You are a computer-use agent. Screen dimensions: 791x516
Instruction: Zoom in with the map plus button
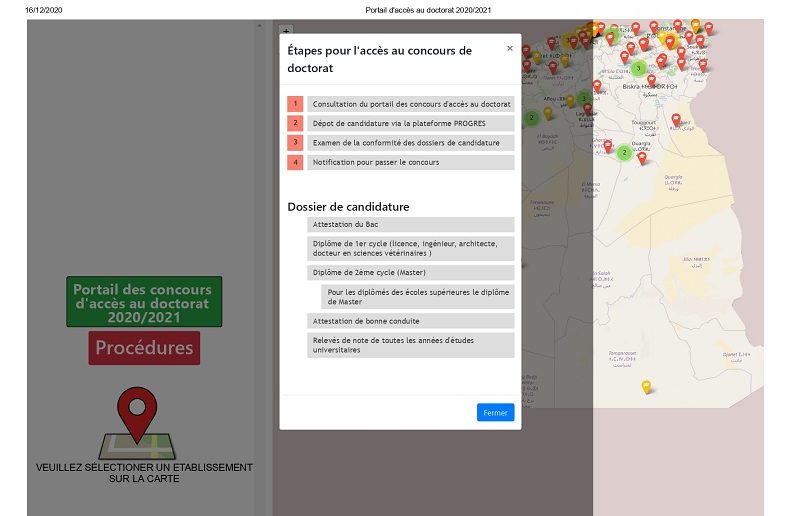click(285, 31)
